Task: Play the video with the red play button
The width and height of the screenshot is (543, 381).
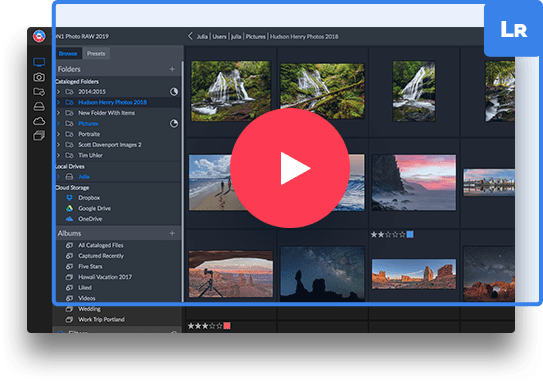Action: coord(290,168)
